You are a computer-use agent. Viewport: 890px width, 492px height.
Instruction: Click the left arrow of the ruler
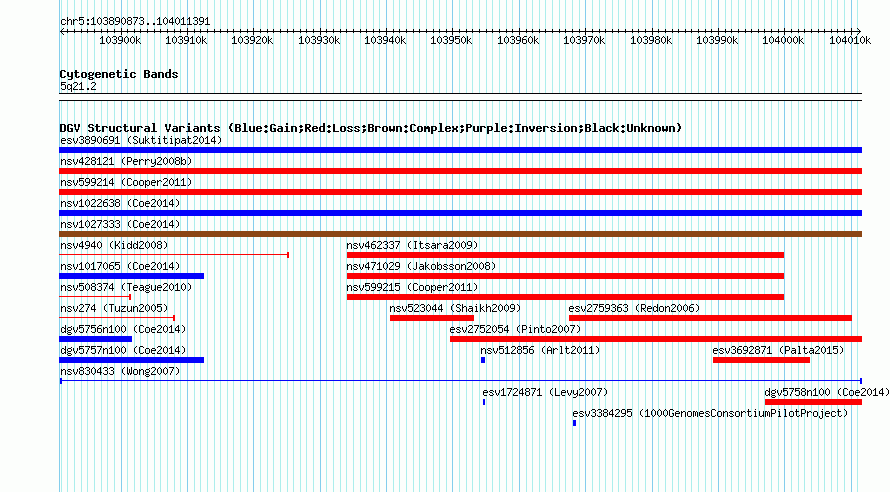tap(62, 31)
